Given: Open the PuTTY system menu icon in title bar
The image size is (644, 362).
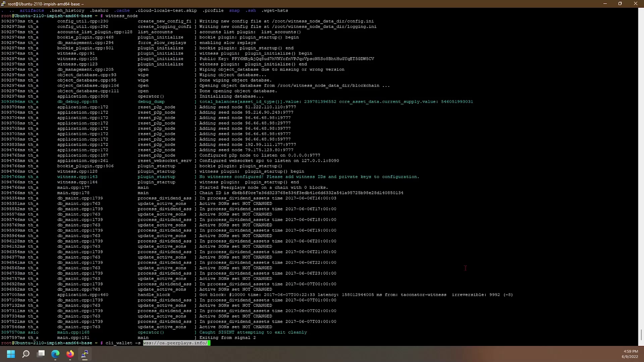Looking at the screenshot, I should [x=3, y=4].
